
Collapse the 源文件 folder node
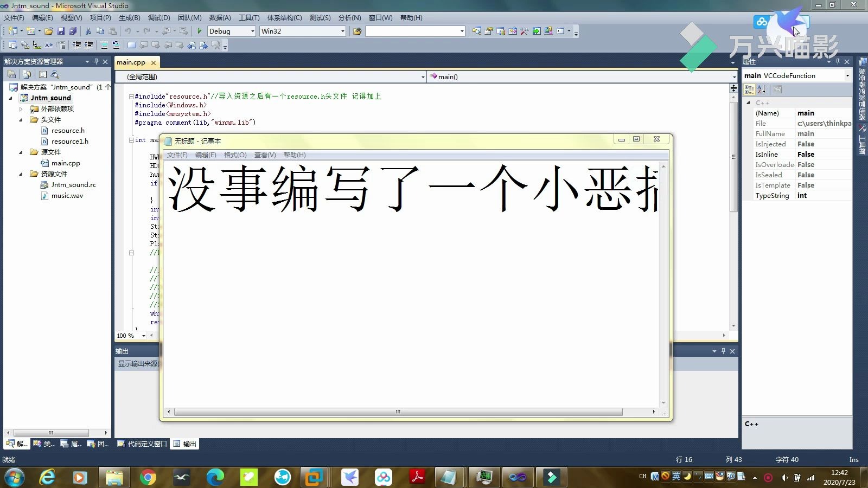point(21,152)
